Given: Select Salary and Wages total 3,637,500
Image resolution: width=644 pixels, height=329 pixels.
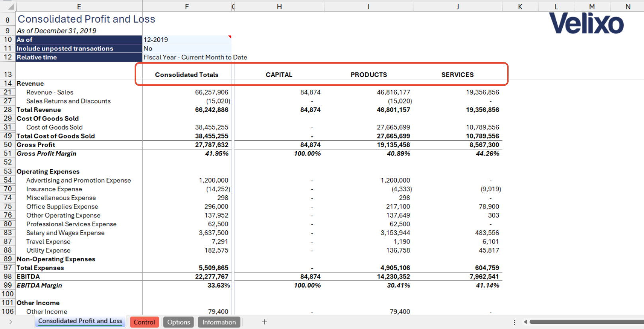Looking at the screenshot, I should 213,233.
